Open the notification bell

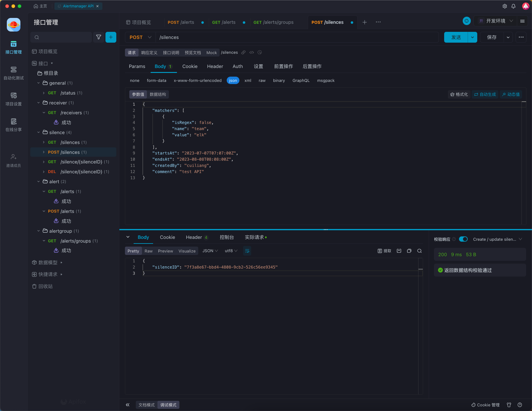pyautogui.click(x=513, y=6)
